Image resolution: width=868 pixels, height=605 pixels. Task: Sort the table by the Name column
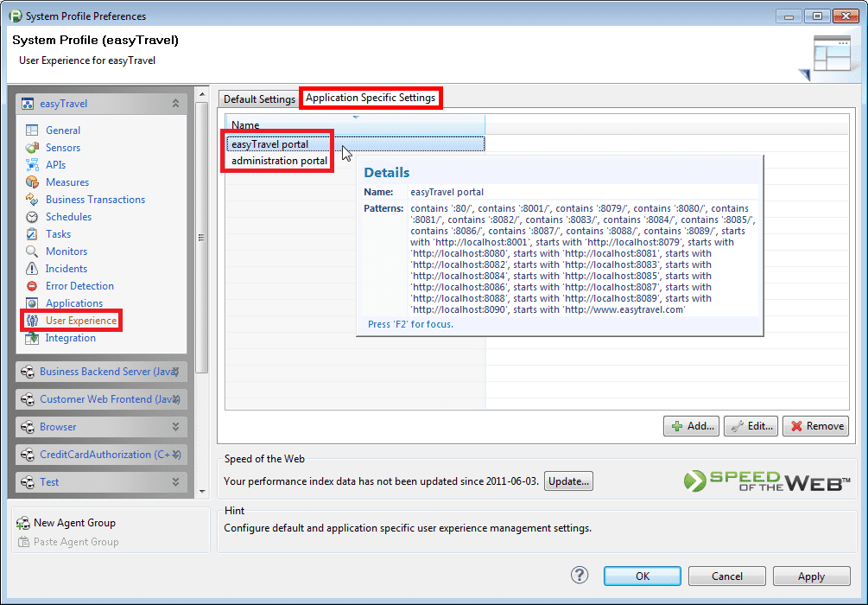pyautogui.click(x=355, y=124)
